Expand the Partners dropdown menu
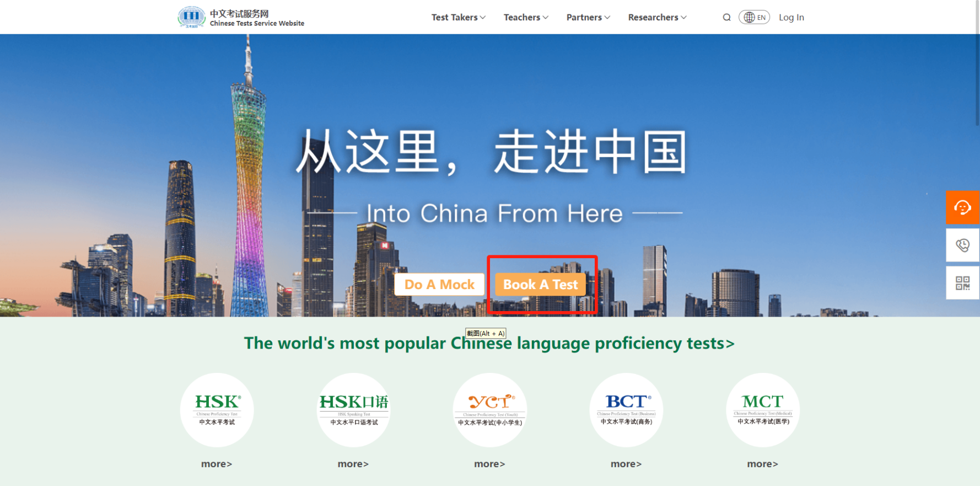 [x=588, y=18]
